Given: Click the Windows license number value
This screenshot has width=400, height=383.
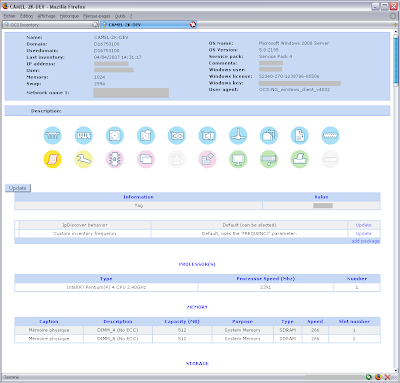Looking at the screenshot, I should coord(289,76).
